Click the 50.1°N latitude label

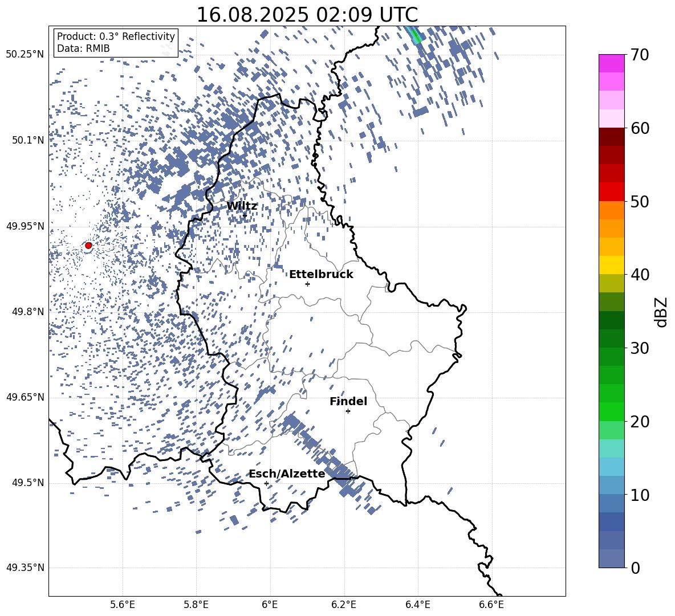click(x=28, y=141)
